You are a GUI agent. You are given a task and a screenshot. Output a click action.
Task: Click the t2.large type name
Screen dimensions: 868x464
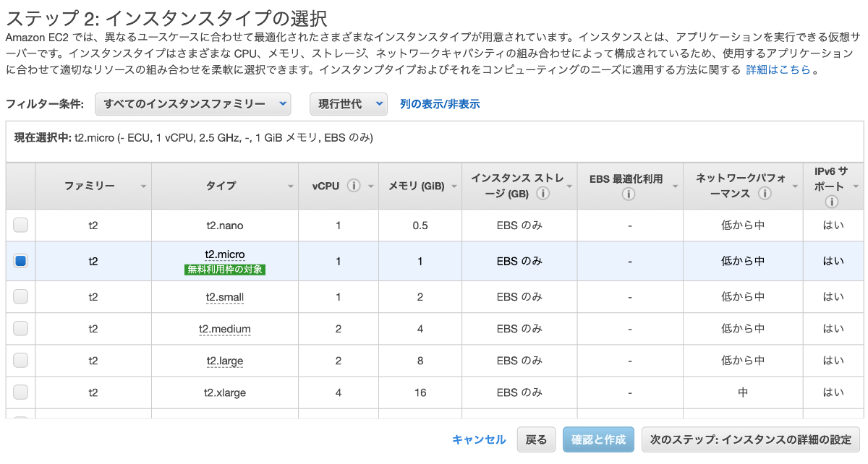point(225,361)
